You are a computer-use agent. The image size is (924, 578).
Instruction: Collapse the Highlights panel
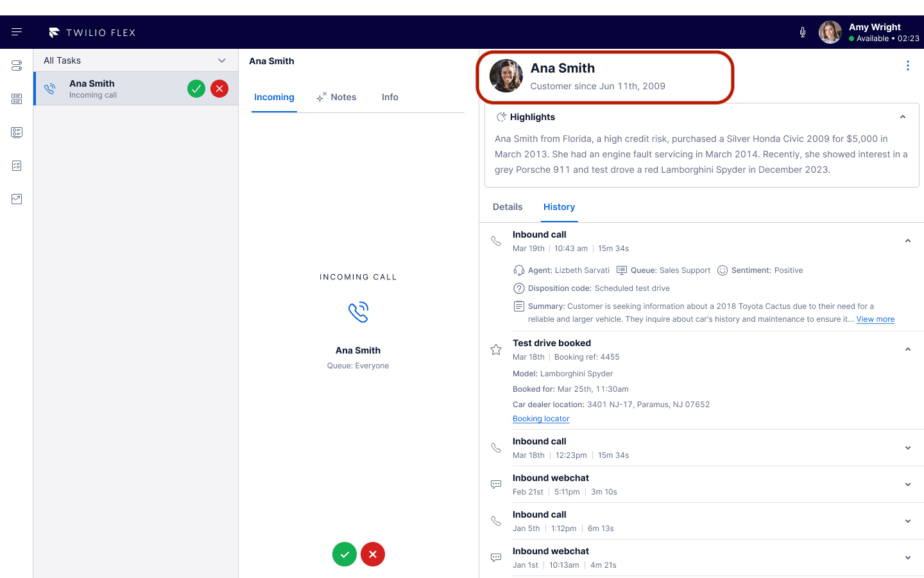(x=902, y=117)
